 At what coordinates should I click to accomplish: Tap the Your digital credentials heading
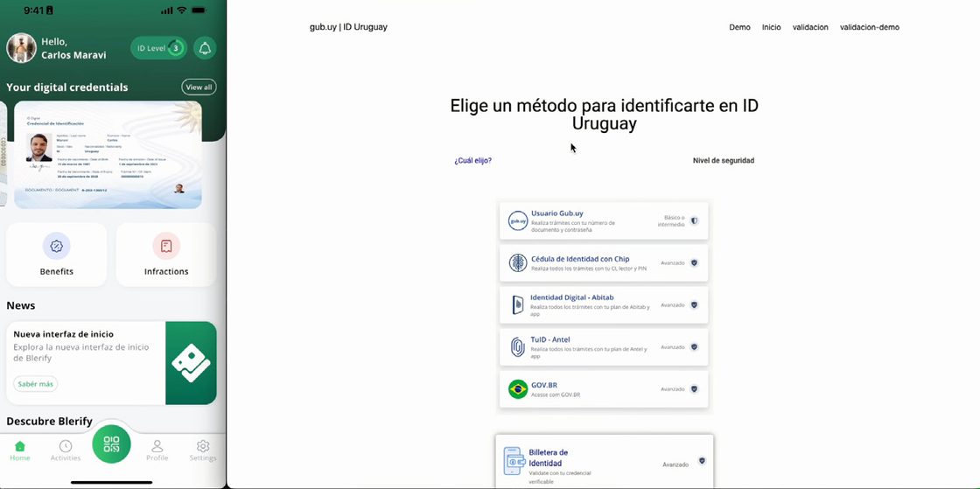[x=66, y=87]
